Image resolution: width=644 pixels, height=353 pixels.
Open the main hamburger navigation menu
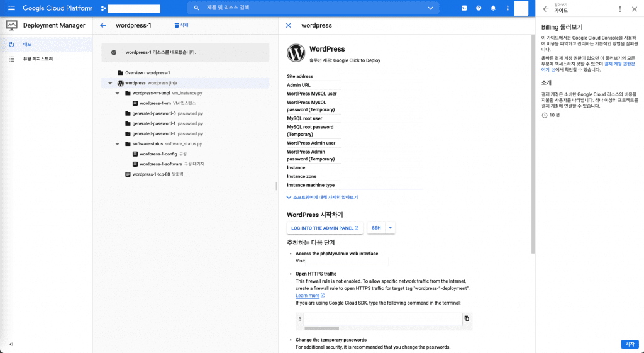coord(11,8)
